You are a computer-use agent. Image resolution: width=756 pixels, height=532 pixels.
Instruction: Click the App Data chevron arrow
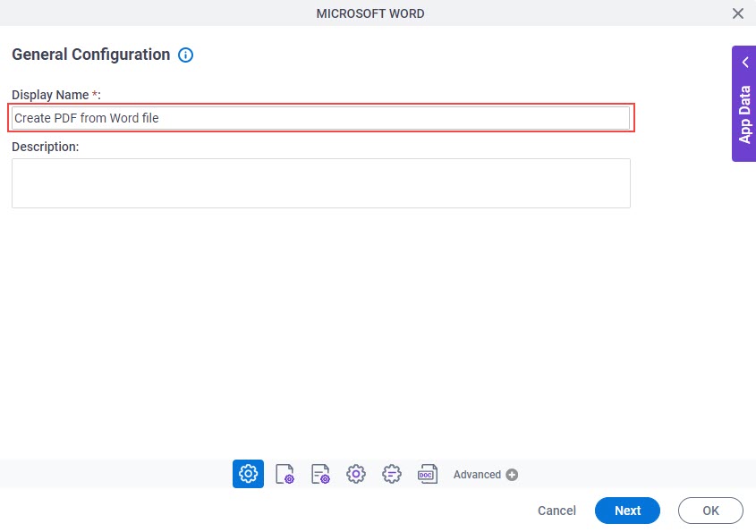745,63
